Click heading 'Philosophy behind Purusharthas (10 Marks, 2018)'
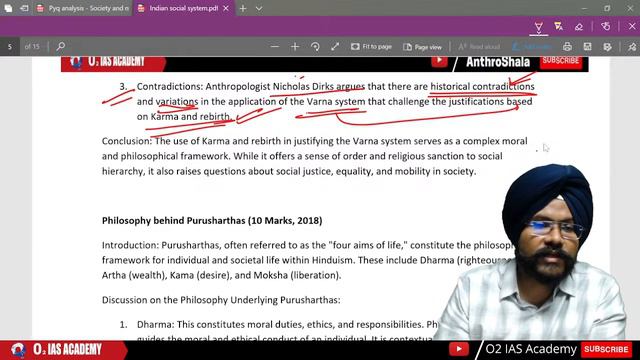 pos(212,221)
